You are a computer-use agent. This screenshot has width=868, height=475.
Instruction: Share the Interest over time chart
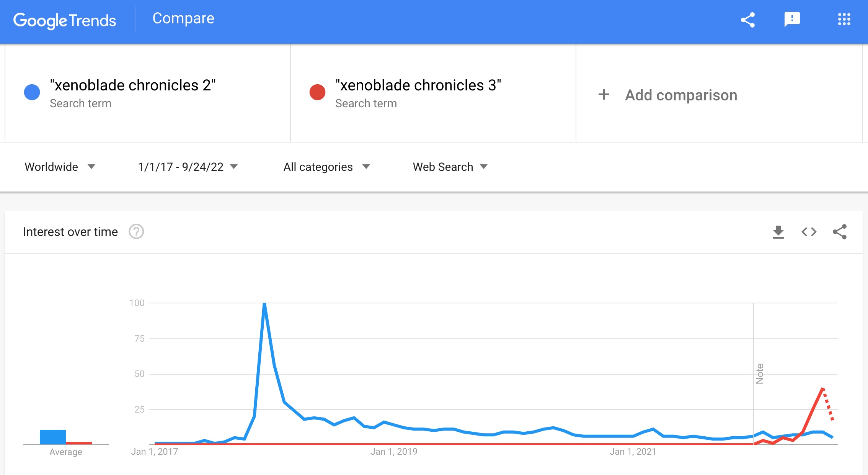point(840,232)
